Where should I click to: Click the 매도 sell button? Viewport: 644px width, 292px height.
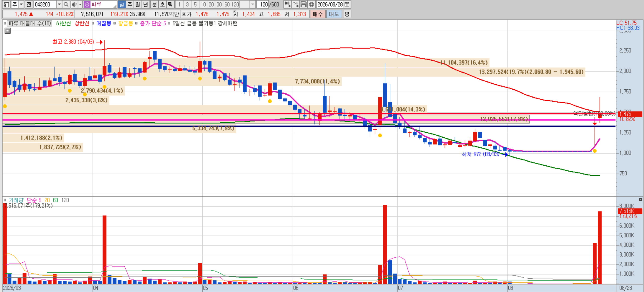pyautogui.click(x=334, y=14)
